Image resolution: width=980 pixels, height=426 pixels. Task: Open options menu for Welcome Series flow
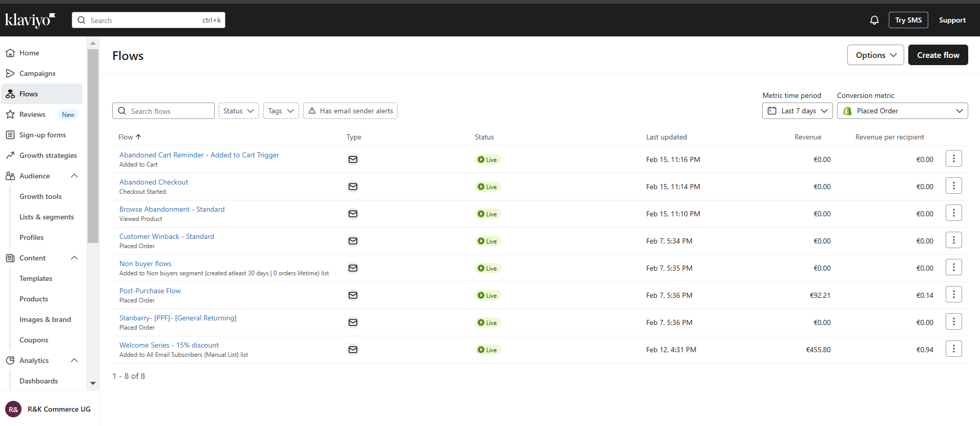point(954,349)
